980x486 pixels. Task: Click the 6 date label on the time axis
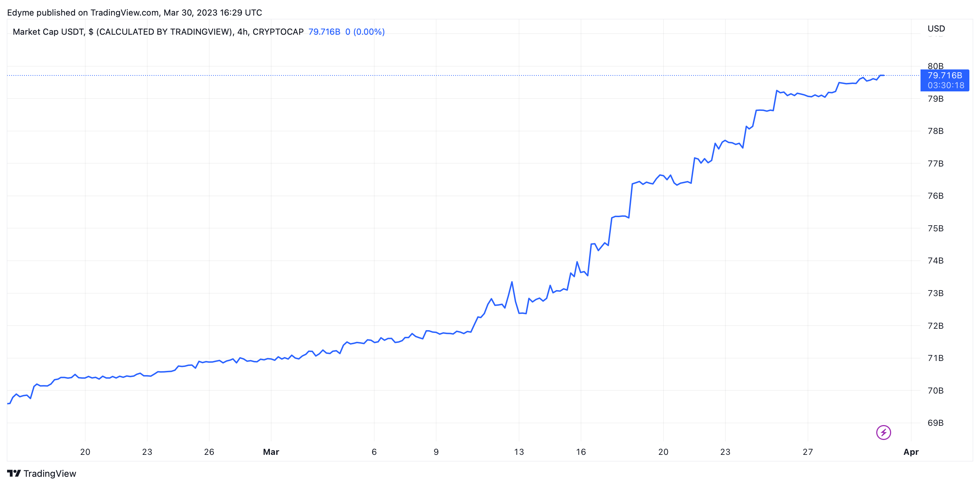tap(374, 452)
